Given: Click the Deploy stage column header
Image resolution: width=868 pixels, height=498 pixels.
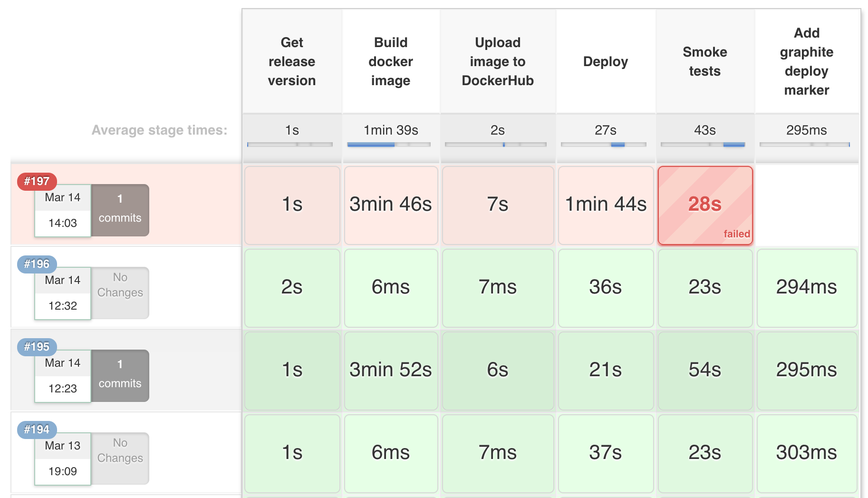Looking at the screenshot, I should tap(606, 61).
